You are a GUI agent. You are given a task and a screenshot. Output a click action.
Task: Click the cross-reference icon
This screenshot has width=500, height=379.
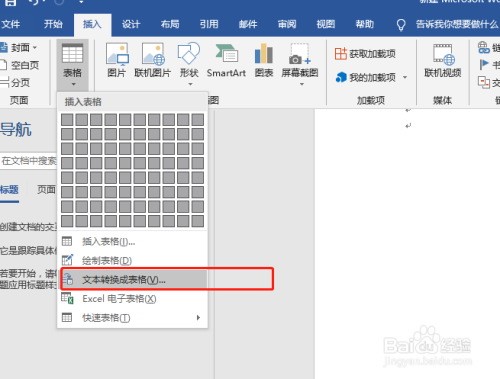coord(484,82)
